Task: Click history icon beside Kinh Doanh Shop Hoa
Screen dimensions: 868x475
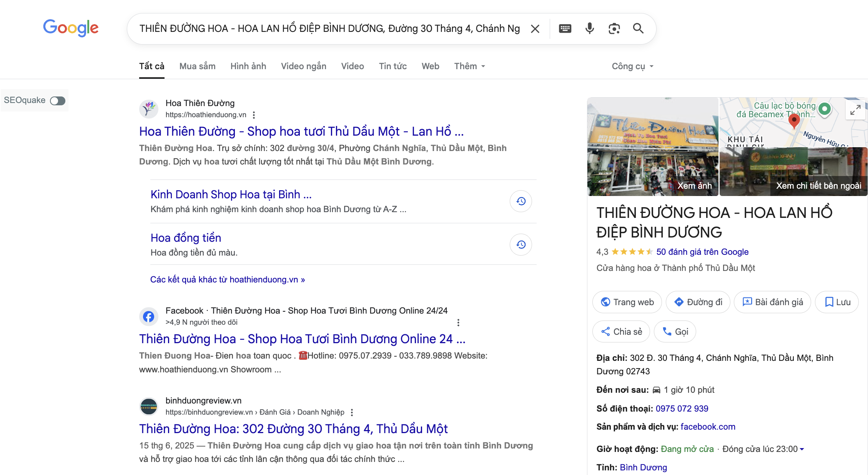Action: [x=521, y=201]
